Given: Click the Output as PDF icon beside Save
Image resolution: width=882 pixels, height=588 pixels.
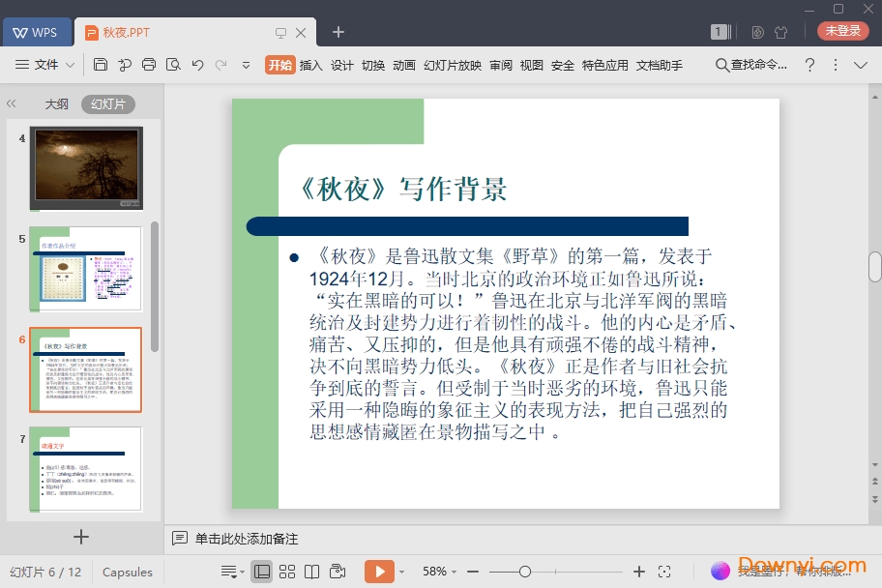Looking at the screenshot, I should point(125,64).
